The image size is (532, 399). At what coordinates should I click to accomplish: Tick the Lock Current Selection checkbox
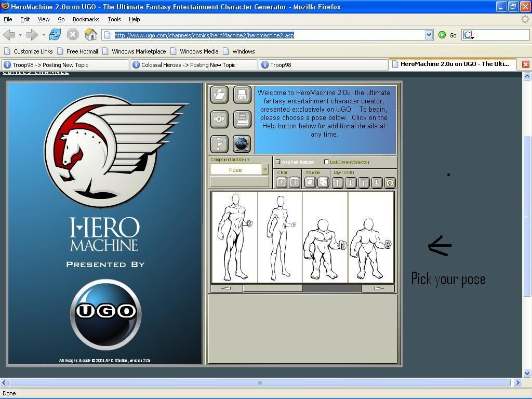326,162
